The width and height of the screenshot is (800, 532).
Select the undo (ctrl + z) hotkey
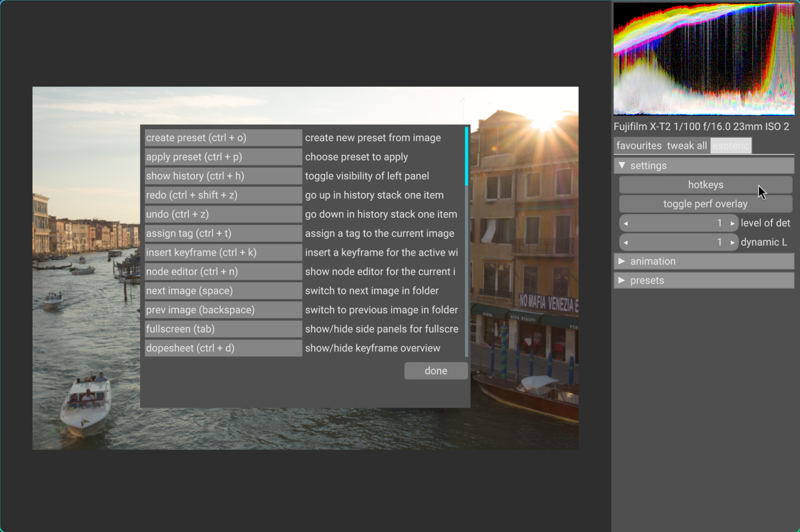[x=223, y=214]
